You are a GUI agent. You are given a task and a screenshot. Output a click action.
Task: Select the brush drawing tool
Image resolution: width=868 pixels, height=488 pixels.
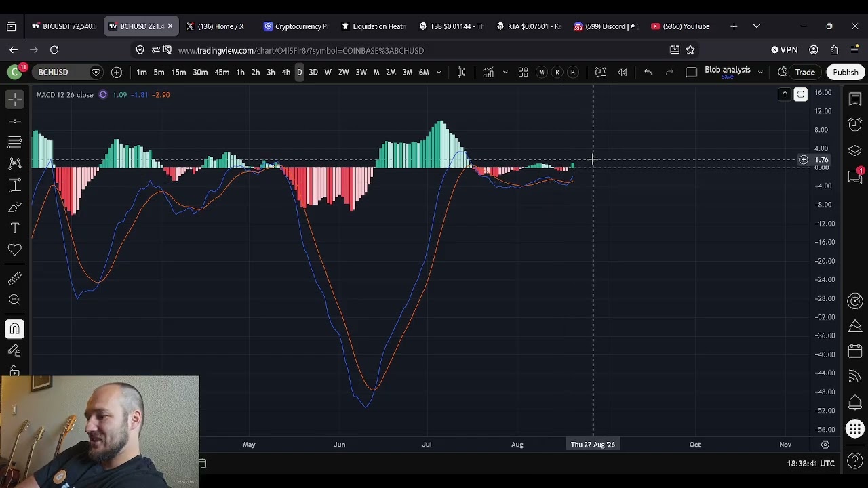point(14,207)
